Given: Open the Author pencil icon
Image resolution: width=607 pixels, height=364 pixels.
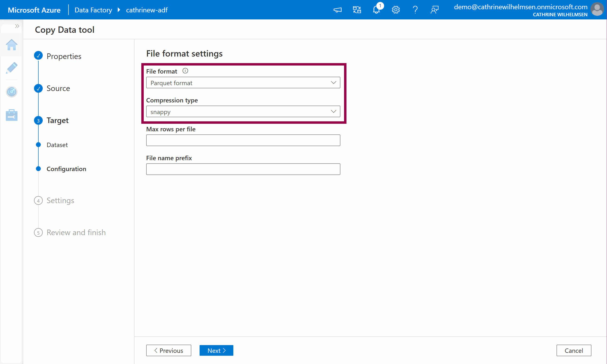Looking at the screenshot, I should pyautogui.click(x=11, y=68).
